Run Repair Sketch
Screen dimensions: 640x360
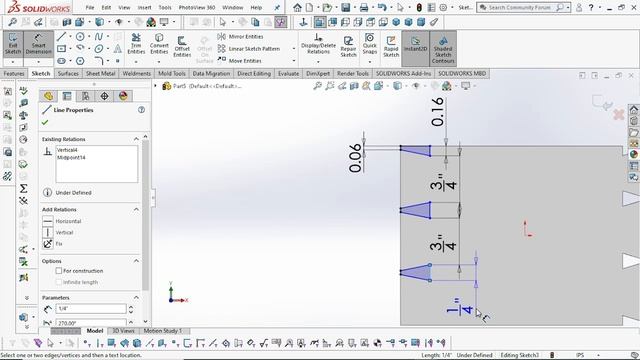pyautogui.click(x=348, y=47)
